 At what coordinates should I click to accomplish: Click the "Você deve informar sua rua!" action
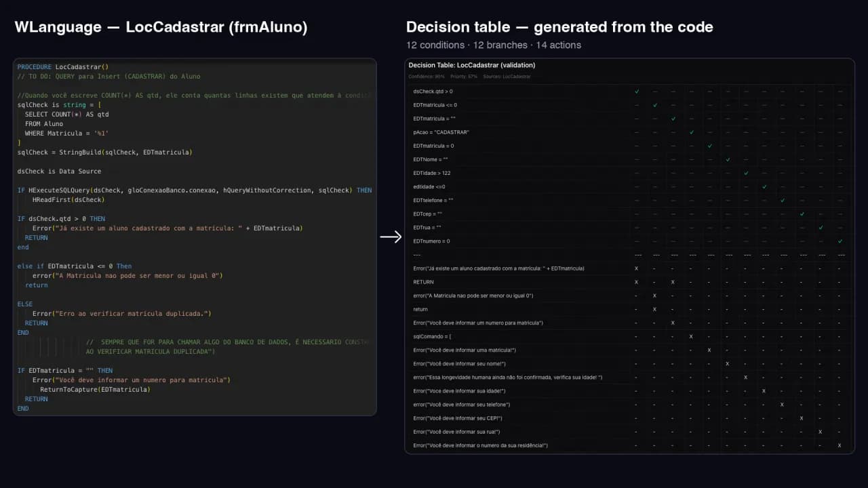click(x=456, y=432)
